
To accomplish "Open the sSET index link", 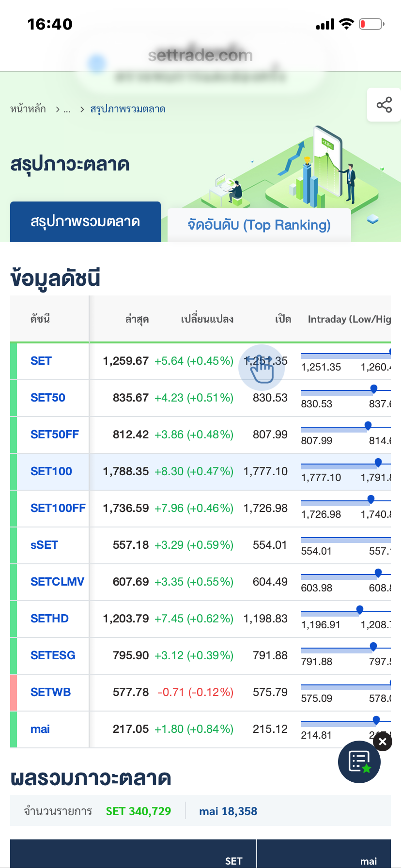I will 44,545.
